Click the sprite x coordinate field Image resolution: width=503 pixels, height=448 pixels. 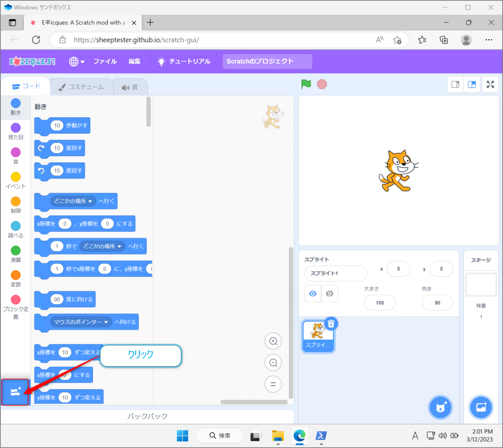[x=398, y=269]
